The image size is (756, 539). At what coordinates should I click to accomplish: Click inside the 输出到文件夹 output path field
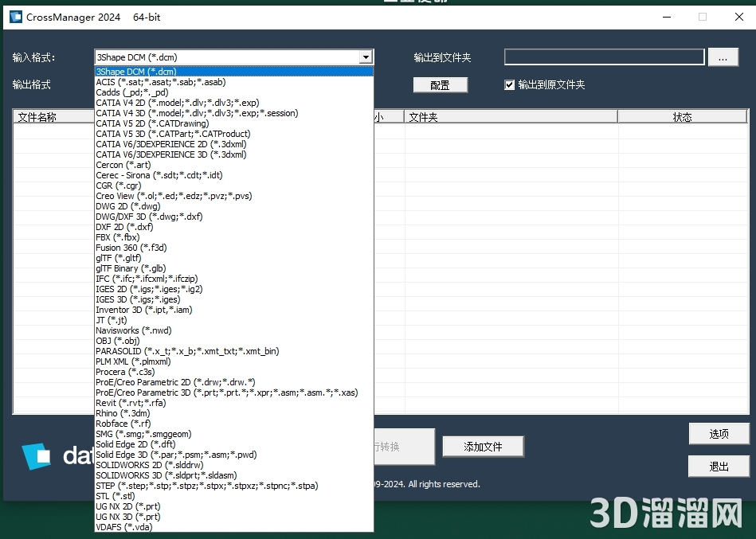point(603,56)
